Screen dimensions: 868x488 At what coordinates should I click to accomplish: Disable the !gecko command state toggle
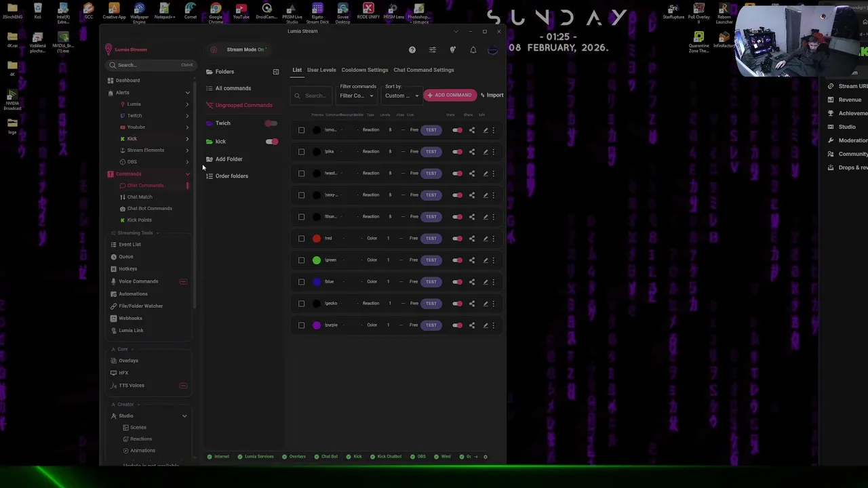pyautogui.click(x=458, y=303)
